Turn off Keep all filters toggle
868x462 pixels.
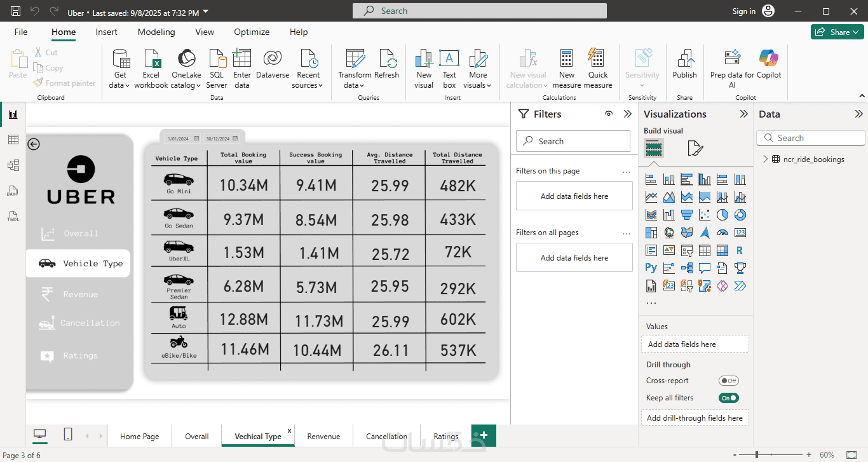coord(728,398)
